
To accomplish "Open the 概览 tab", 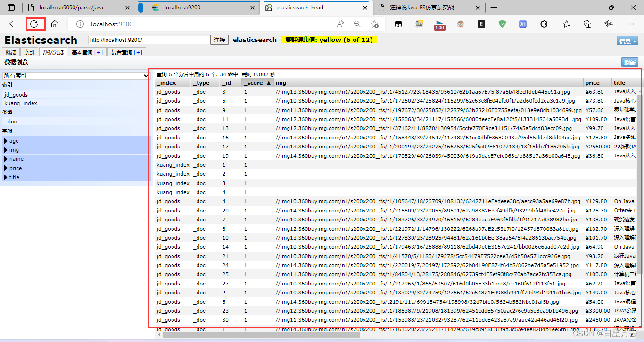I will pos(11,52).
